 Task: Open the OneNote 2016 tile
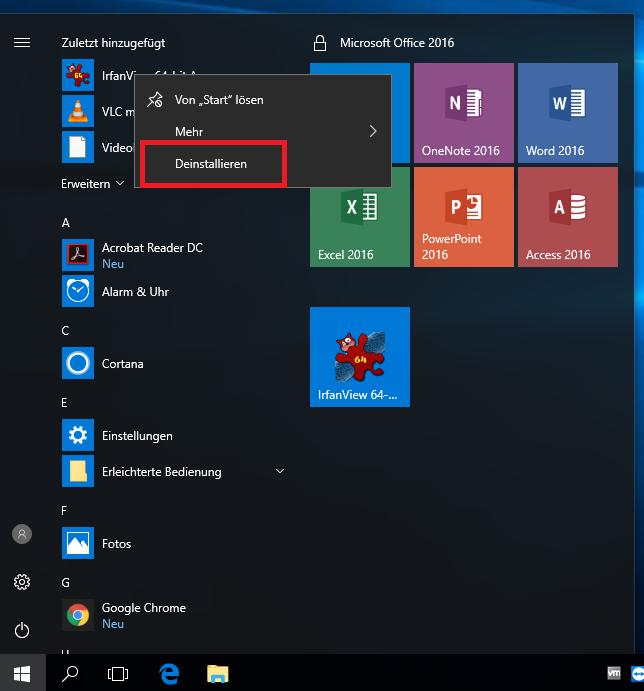click(463, 112)
